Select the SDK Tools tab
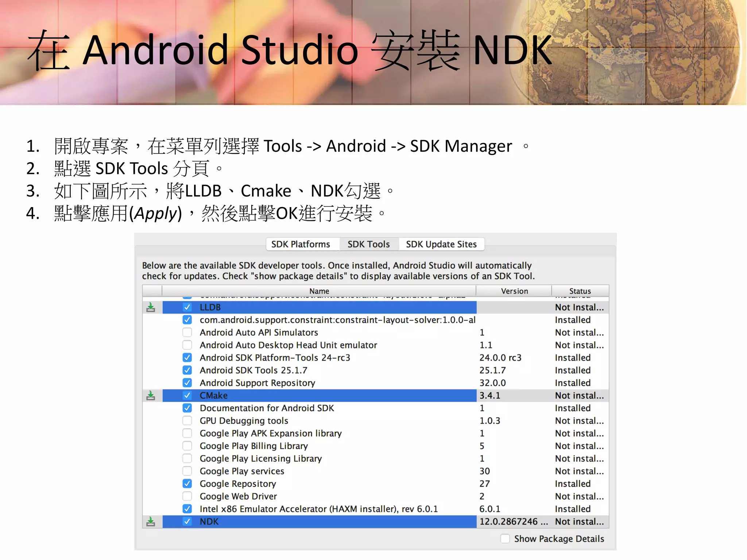 click(368, 244)
